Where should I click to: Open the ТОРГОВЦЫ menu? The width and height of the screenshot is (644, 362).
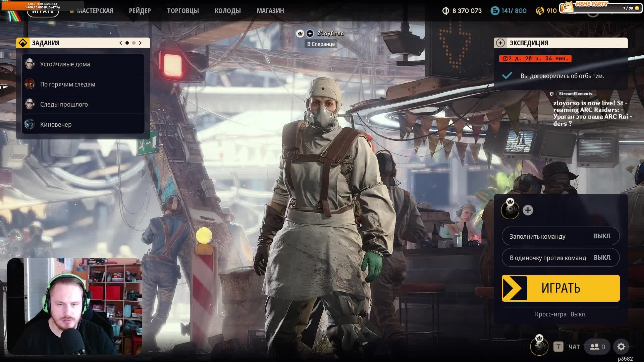coord(183,11)
